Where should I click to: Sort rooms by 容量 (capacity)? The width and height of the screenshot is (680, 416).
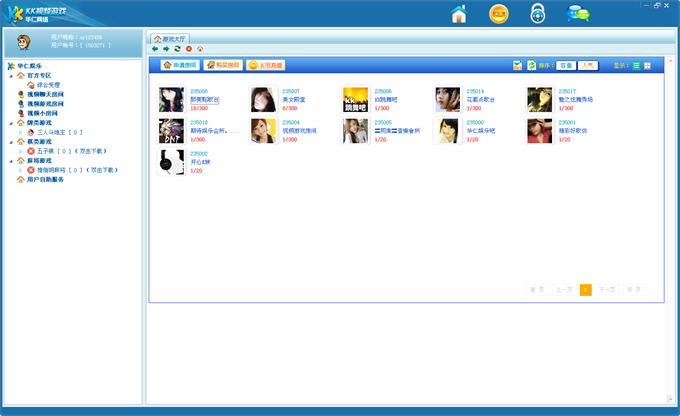[566, 66]
